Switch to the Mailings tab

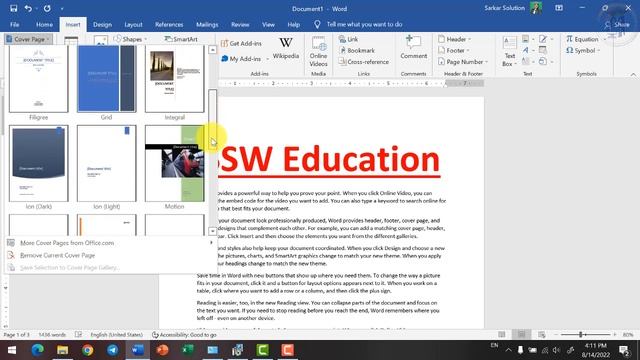(x=207, y=24)
